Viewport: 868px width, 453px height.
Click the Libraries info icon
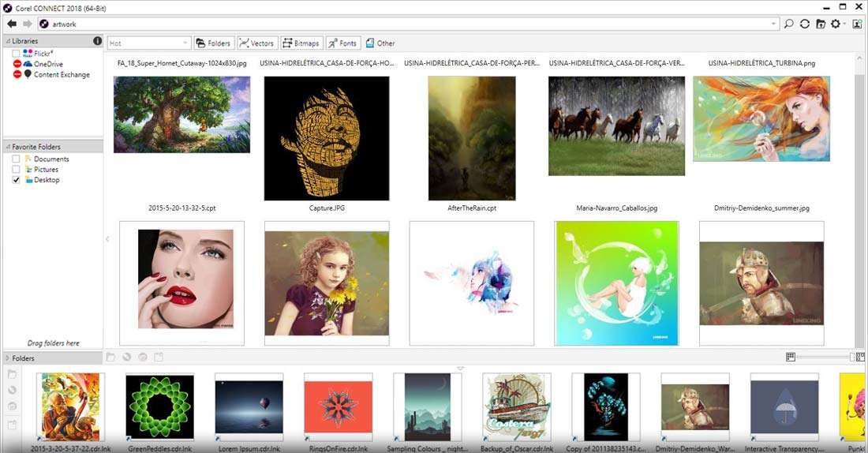click(98, 41)
